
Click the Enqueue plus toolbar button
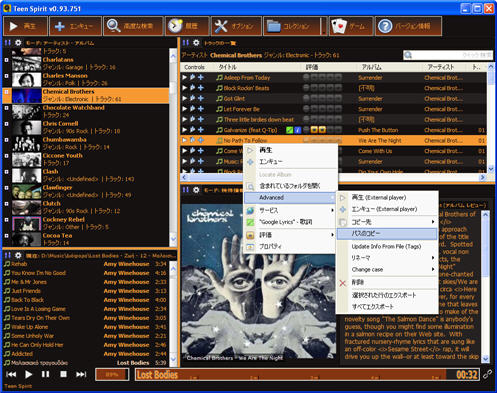(76, 26)
